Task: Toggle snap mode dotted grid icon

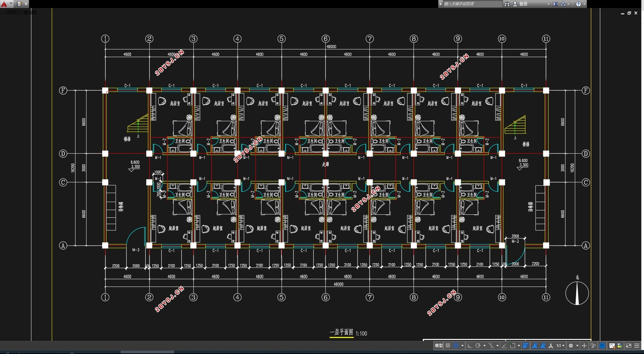Action: point(456,346)
